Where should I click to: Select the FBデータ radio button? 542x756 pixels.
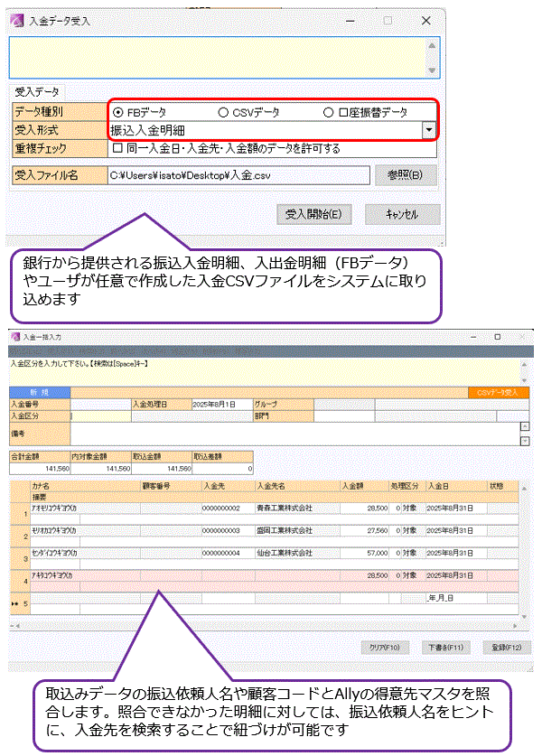point(117,112)
